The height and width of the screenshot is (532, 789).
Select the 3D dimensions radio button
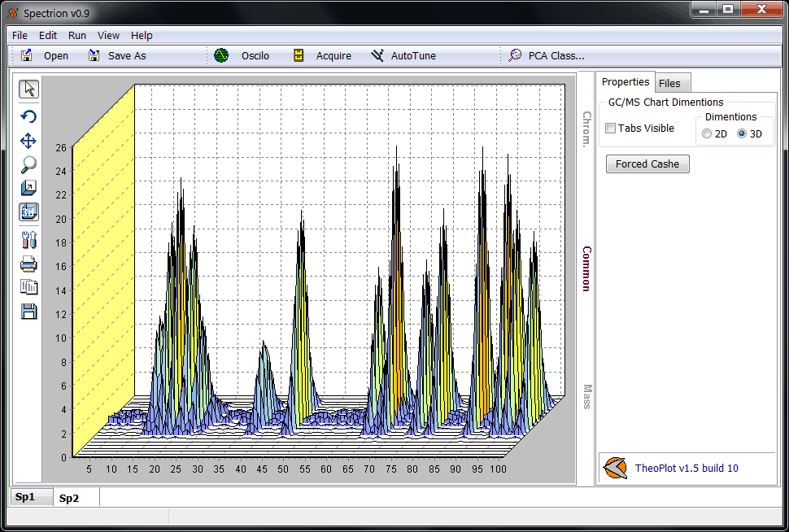coord(741,134)
